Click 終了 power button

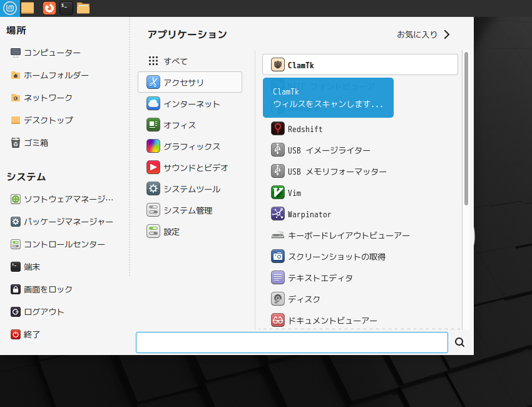(26, 334)
